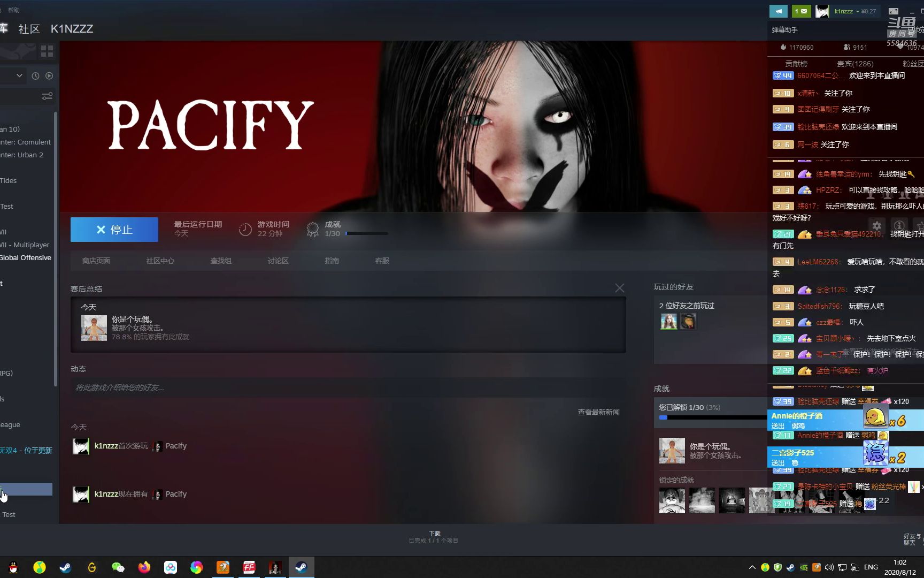Open the 指南 guides tab
The image size is (924, 578).
coord(332,261)
